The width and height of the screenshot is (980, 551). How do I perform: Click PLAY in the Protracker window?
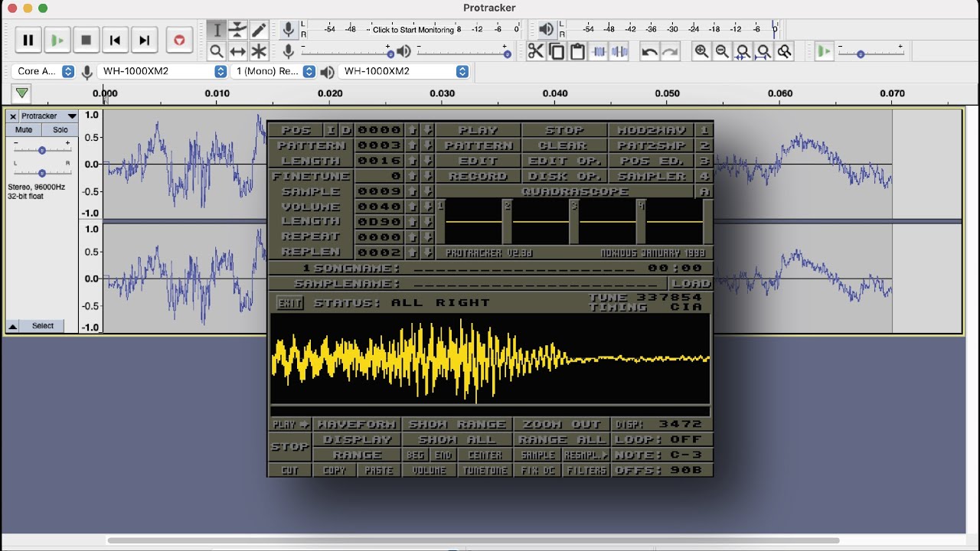[478, 130]
